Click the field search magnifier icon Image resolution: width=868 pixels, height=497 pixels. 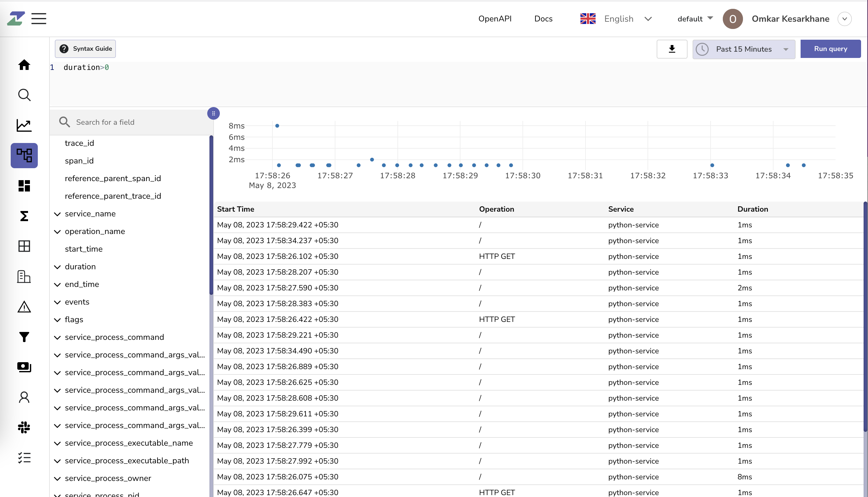[64, 122]
